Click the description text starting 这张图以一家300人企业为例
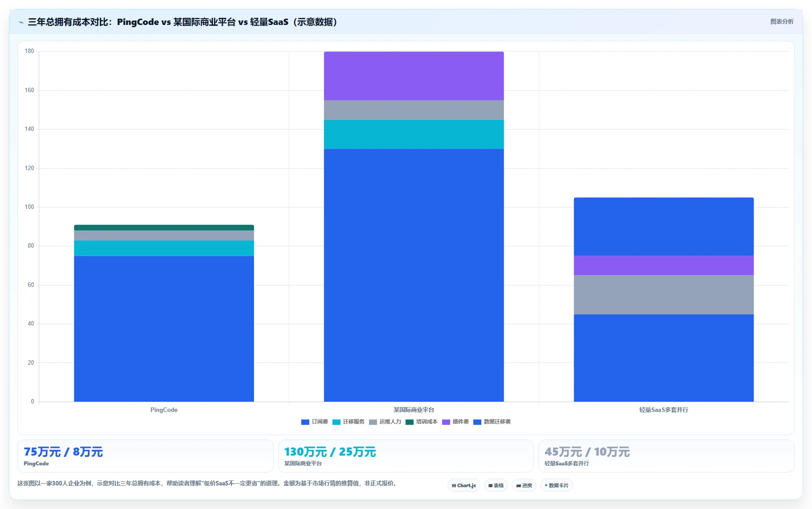The height and width of the screenshot is (509, 812). click(207, 483)
